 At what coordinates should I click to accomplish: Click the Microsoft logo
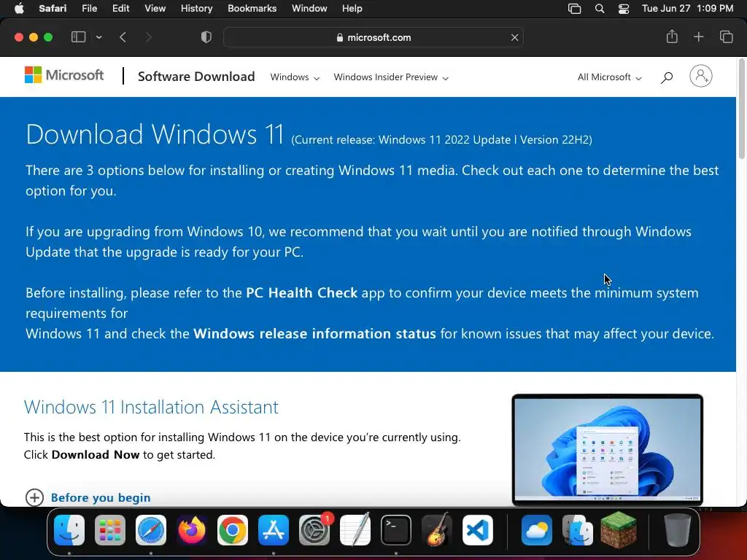(64, 75)
